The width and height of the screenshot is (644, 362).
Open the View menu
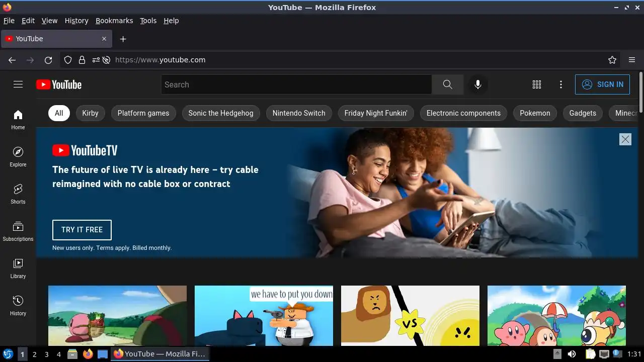pyautogui.click(x=49, y=21)
